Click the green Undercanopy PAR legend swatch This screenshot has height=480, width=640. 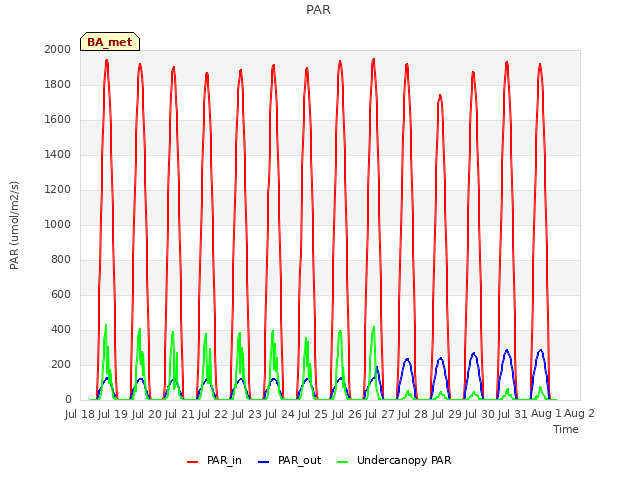point(343,462)
